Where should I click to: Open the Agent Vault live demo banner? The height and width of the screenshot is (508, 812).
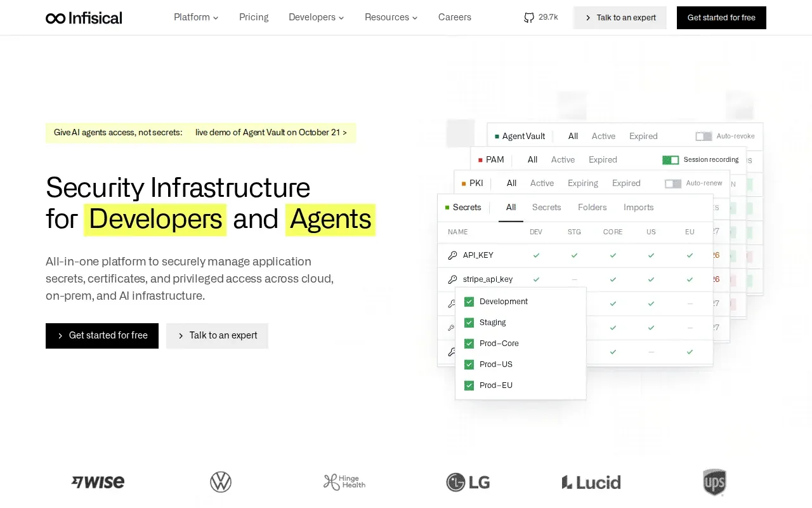click(200, 133)
